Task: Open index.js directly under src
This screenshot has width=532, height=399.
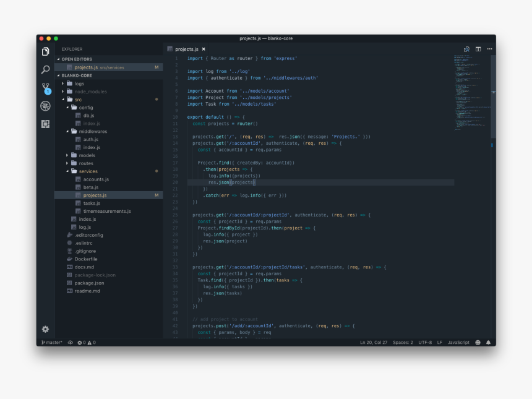Action: click(x=109, y=219)
